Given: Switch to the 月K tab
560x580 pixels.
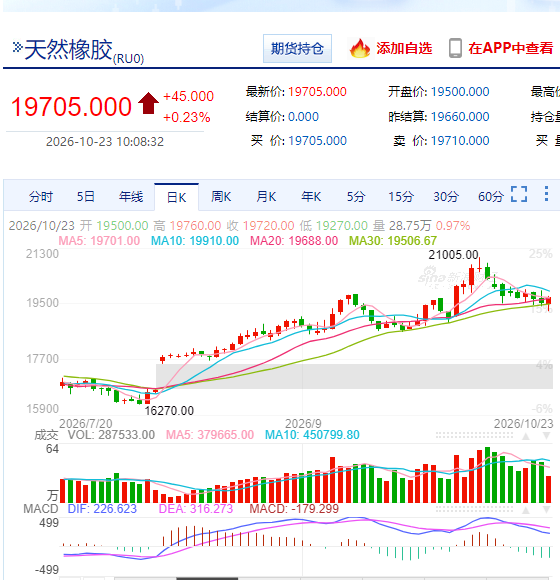Looking at the screenshot, I should pyautogui.click(x=266, y=196).
